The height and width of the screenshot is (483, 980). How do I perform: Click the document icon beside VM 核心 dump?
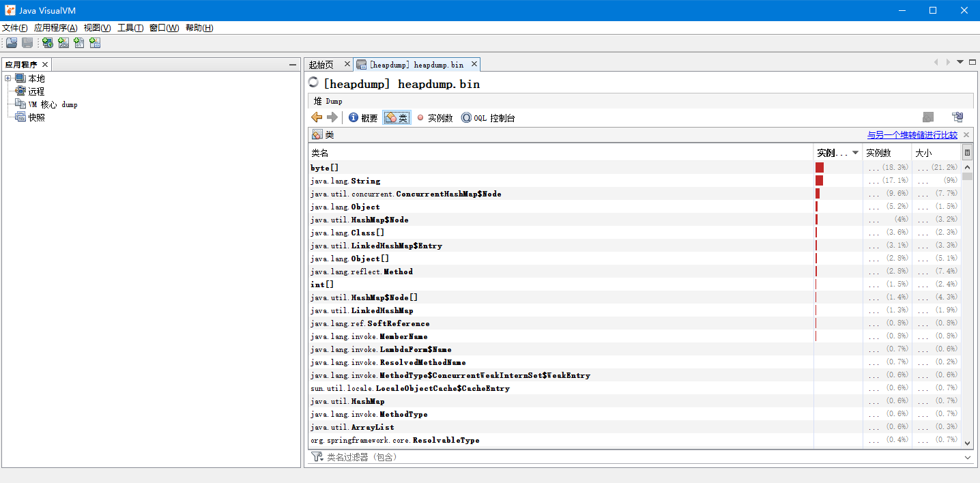[20, 104]
